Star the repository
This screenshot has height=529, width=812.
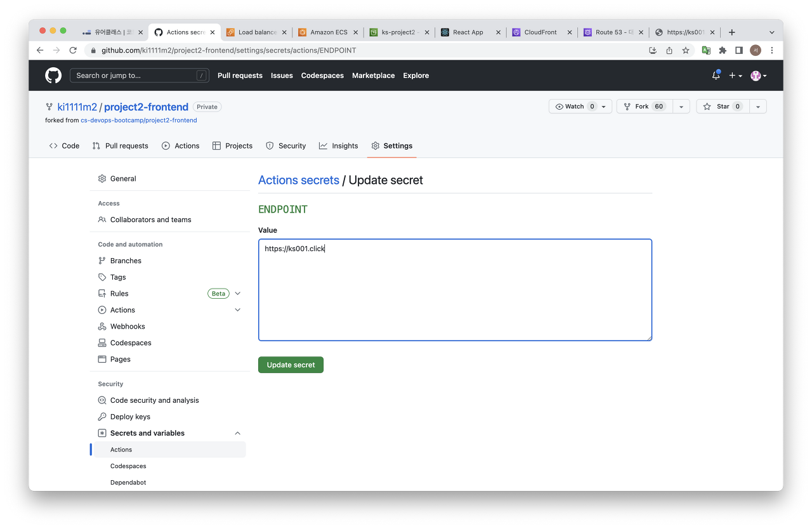(723, 107)
